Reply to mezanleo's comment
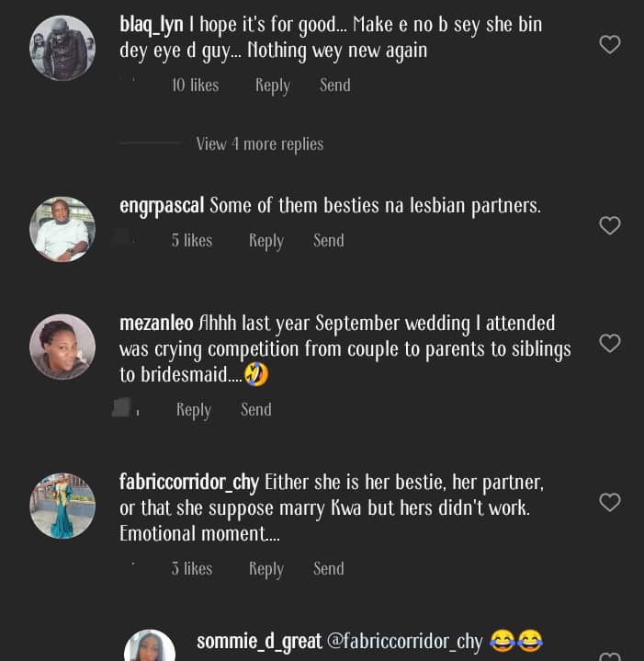 [194, 410]
